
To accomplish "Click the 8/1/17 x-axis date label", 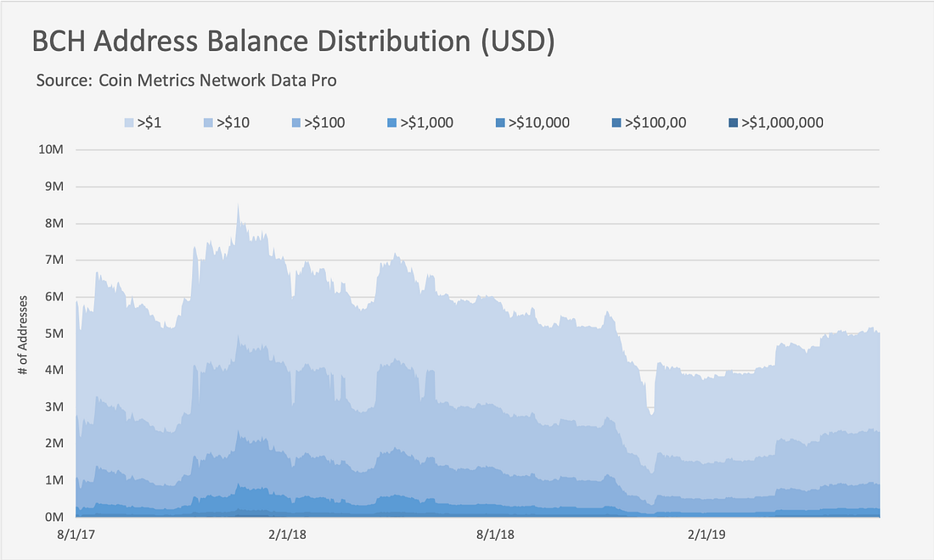I will point(76,535).
